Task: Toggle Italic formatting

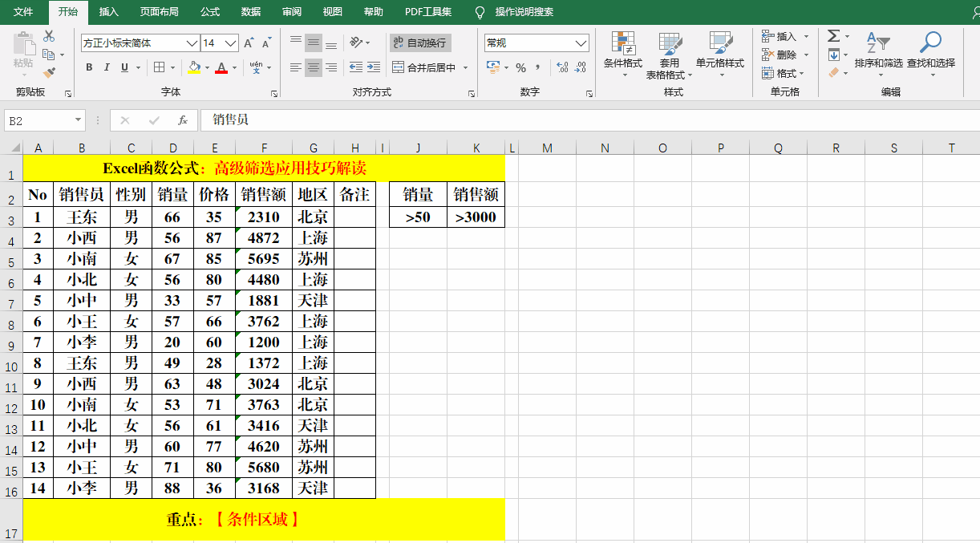Action: click(x=107, y=67)
